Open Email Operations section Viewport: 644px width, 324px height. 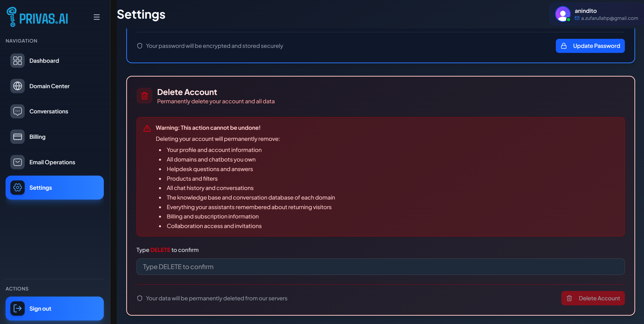(55, 162)
